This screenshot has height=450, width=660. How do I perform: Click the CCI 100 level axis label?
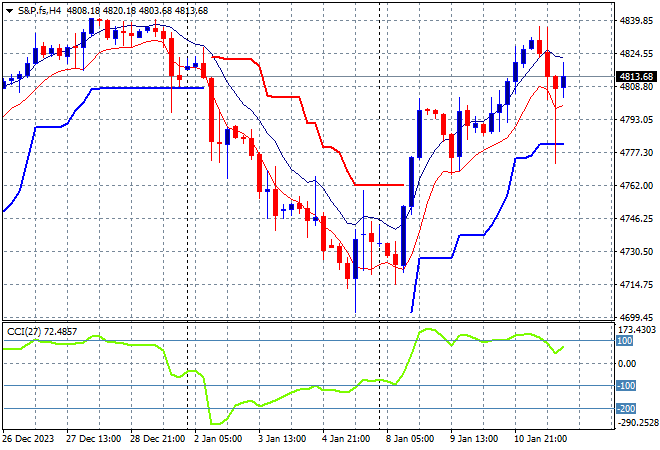pyautogui.click(x=625, y=341)
